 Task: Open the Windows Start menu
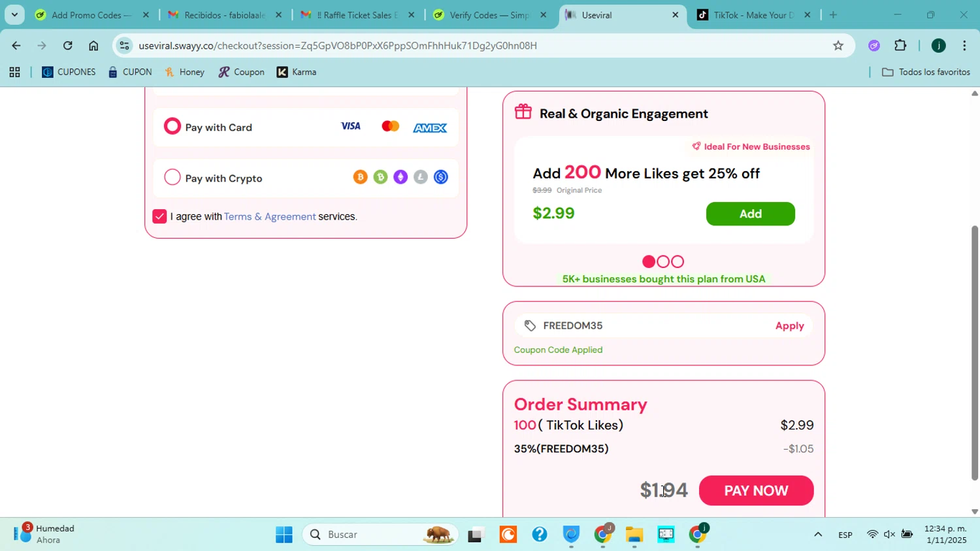pyautogui.click(x=284, y=535)
